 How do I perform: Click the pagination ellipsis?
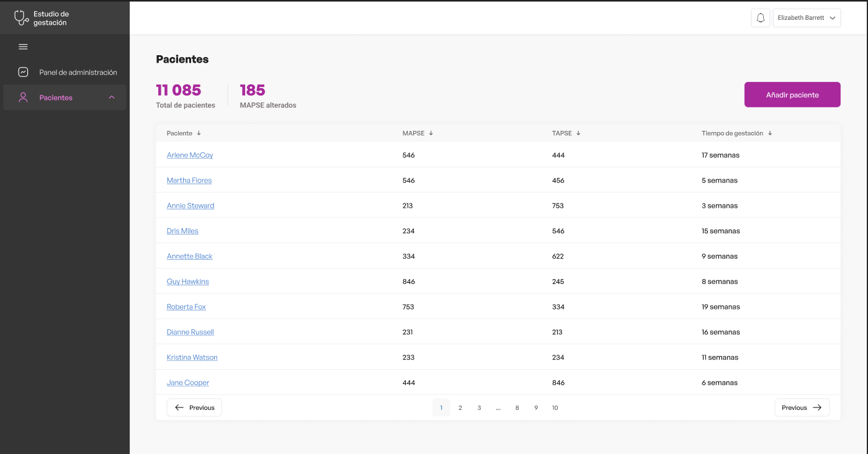498,407
